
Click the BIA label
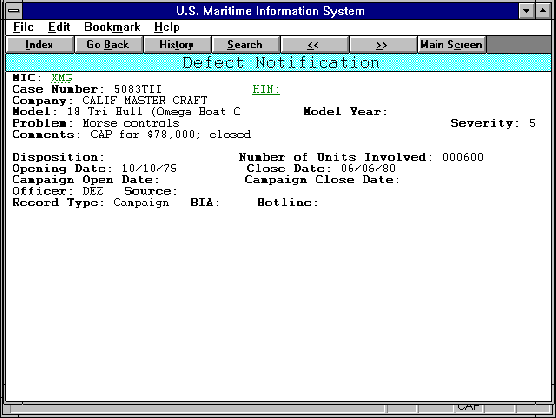coord(205,203)
